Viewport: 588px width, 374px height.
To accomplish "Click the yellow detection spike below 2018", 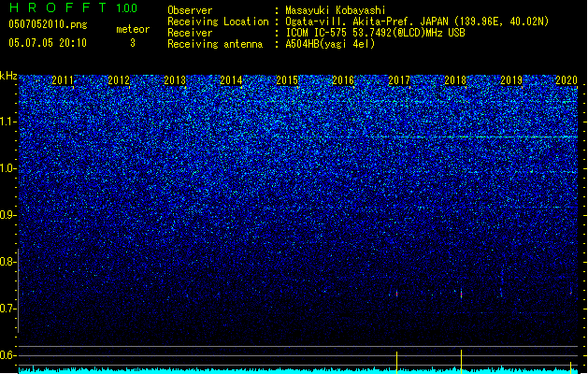I will click(x=461, y=362).
